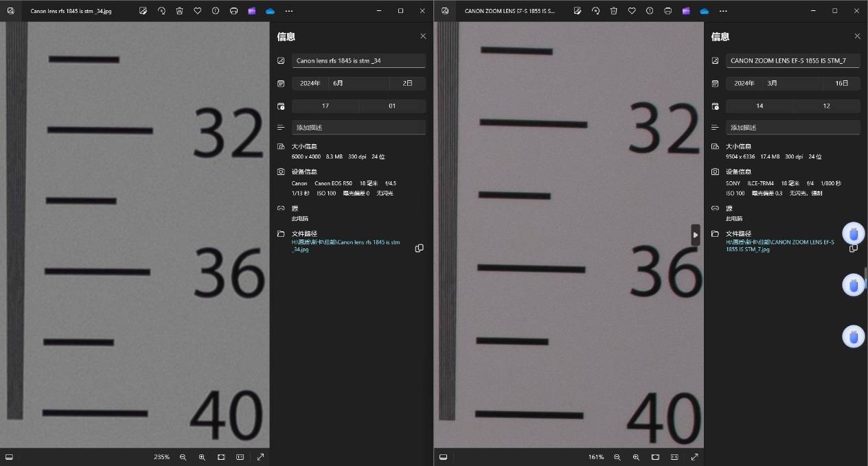Expand the side arrow on the right image edge
Image resolution: width=868 pixels, height=466 pixels.
pyautogui.click(x=695, y=235)
